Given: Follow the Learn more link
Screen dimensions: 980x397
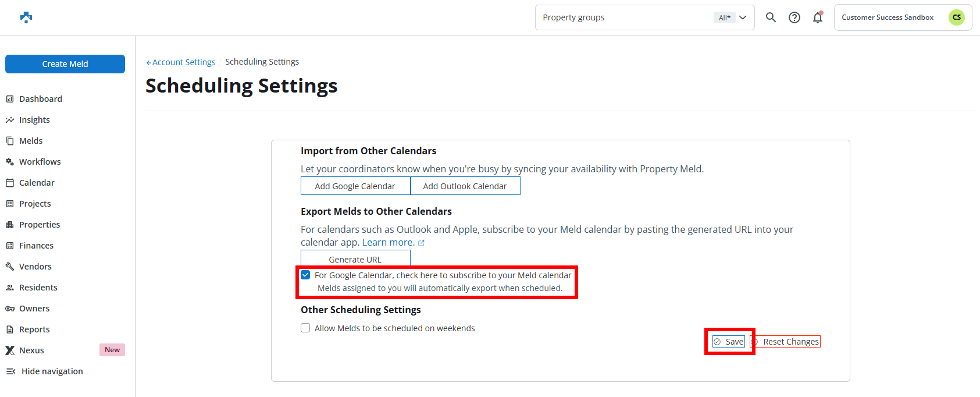Looking at the screenshot, I should [x=388, y=243].
